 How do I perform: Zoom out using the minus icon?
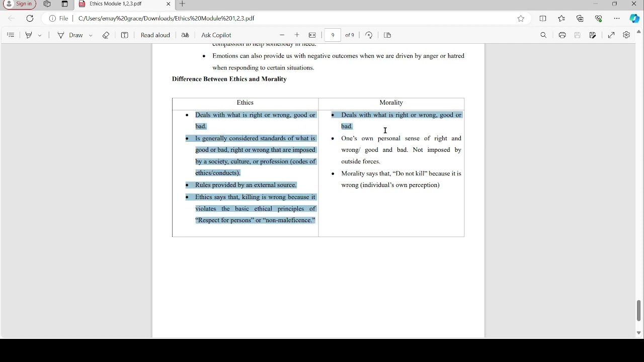pyautogui.click(x=282, y=35)
